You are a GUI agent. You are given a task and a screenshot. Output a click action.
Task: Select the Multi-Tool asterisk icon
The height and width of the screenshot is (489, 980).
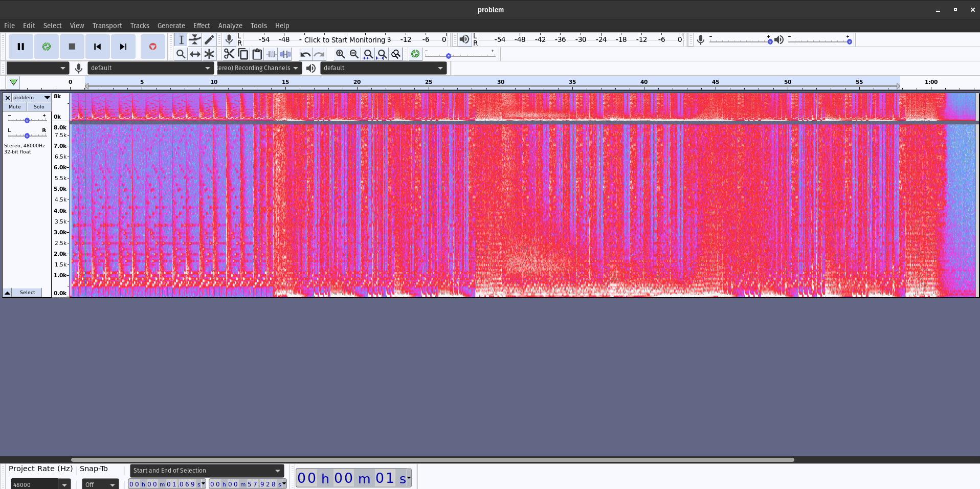point(209,54)
